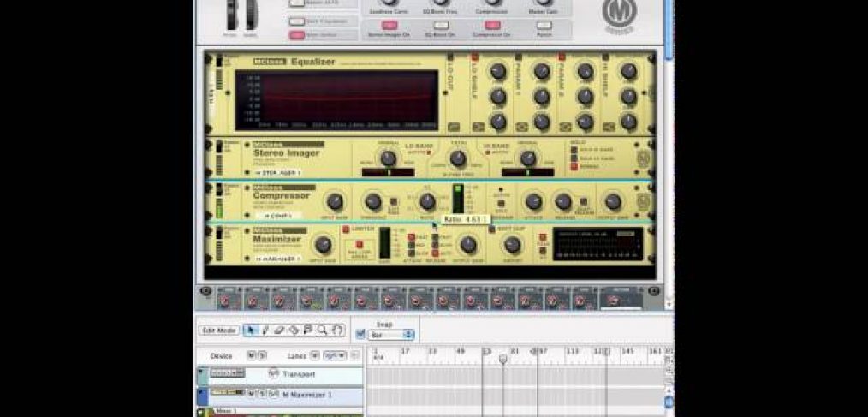Select Fast attack on Maximizer
Screen dimensions: 868x417
(x=411, y=237)
